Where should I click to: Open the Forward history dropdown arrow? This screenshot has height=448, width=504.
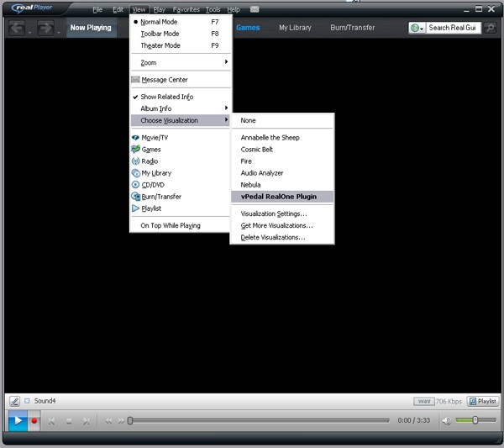pyautogui.click(x=59, y=32)
